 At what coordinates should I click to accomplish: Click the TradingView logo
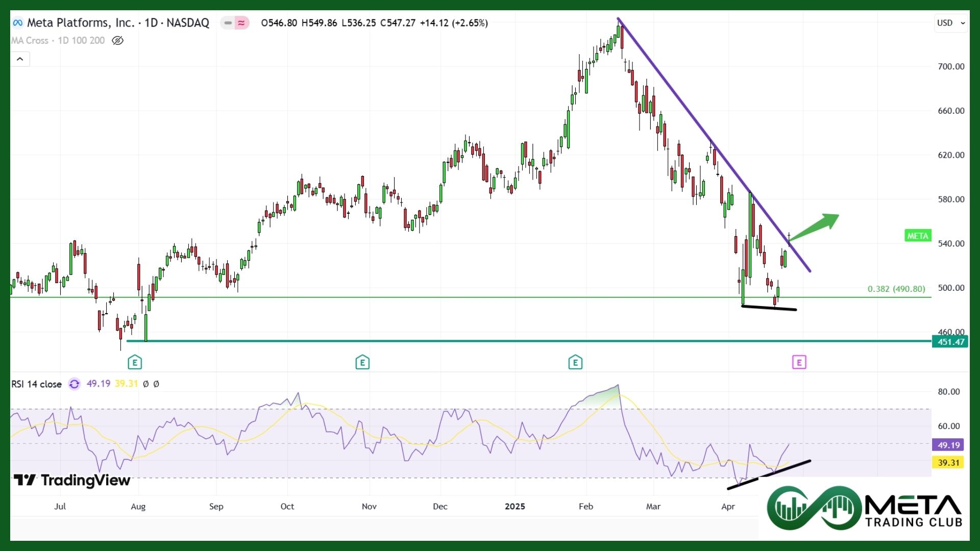72,480
